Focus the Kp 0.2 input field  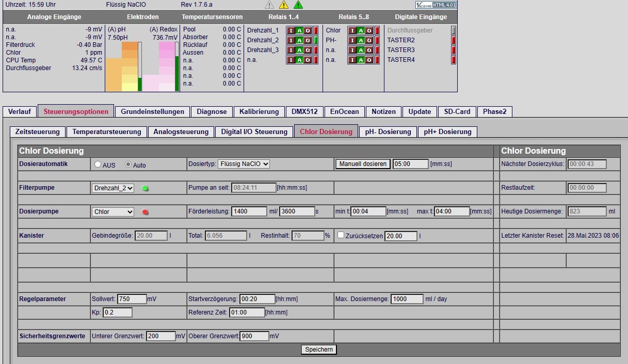pos(118,312)
